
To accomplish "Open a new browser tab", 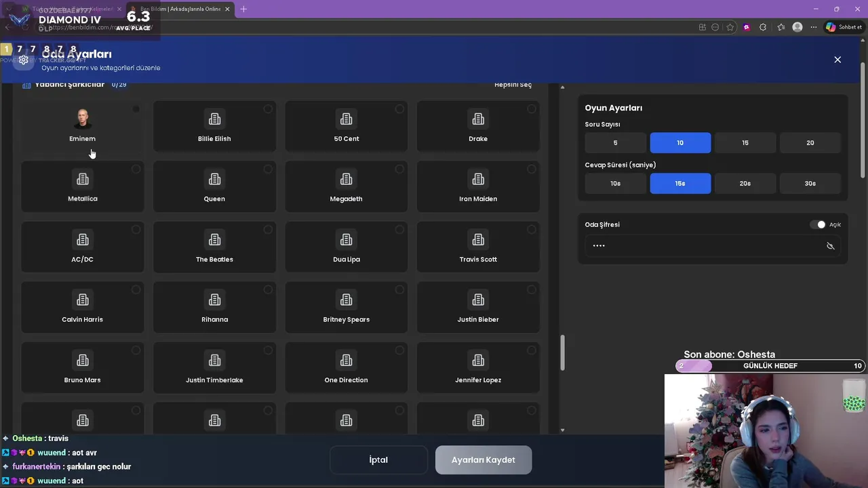I will (x=243, y=9).
